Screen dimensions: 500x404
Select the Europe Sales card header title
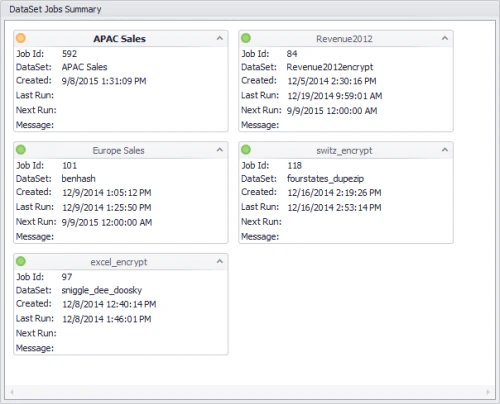point(118,150)
